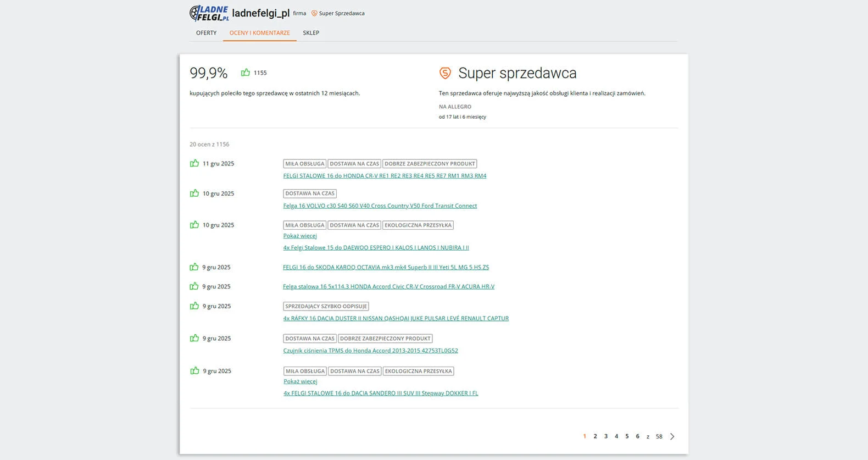Image resolution: width=868 pixels, height=460 pixels.
Task: Click DOBRZE ZABEZPIECZONY PRODUKT tag in TPMS review
Action: coord(385,339)
